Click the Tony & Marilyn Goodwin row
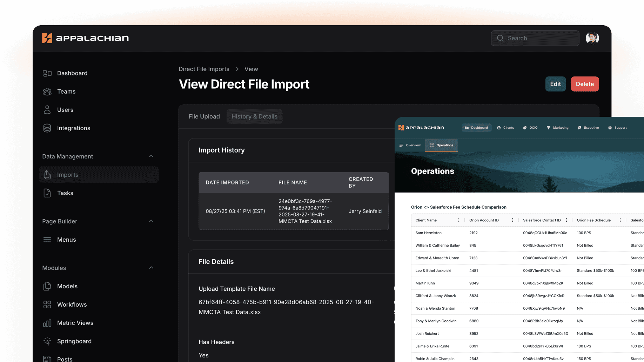Viewport: 644px width, 362px height. 528,321
